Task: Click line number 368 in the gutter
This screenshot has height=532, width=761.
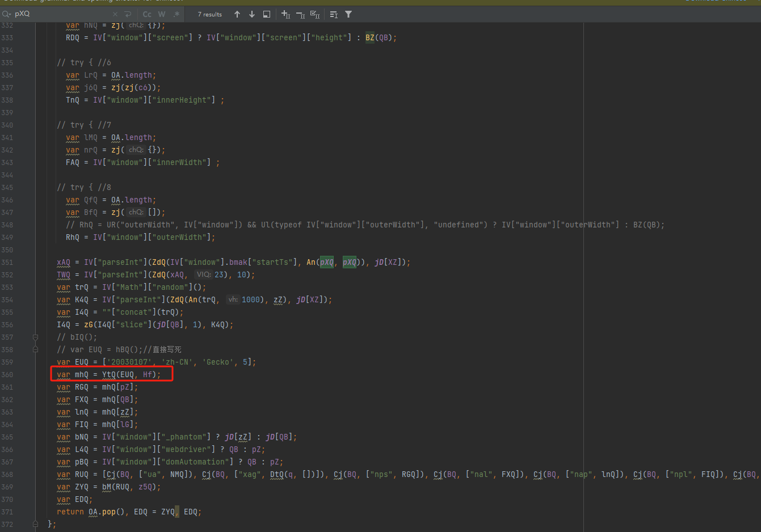Action: point(7,474)
